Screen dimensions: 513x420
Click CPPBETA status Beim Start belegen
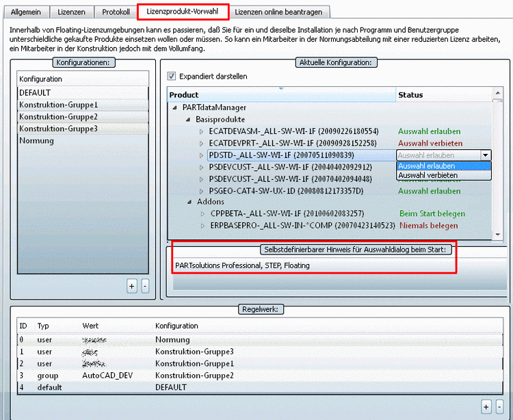coord(432,213)
